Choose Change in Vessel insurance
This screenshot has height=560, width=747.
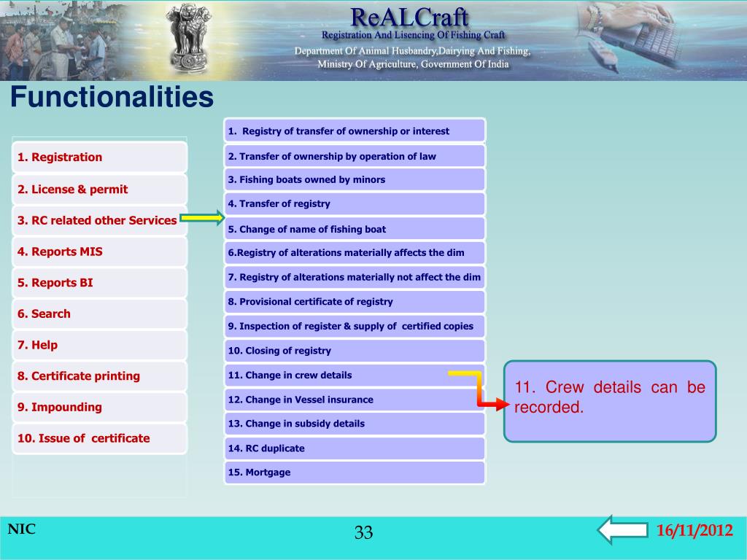tap(355, 400)
